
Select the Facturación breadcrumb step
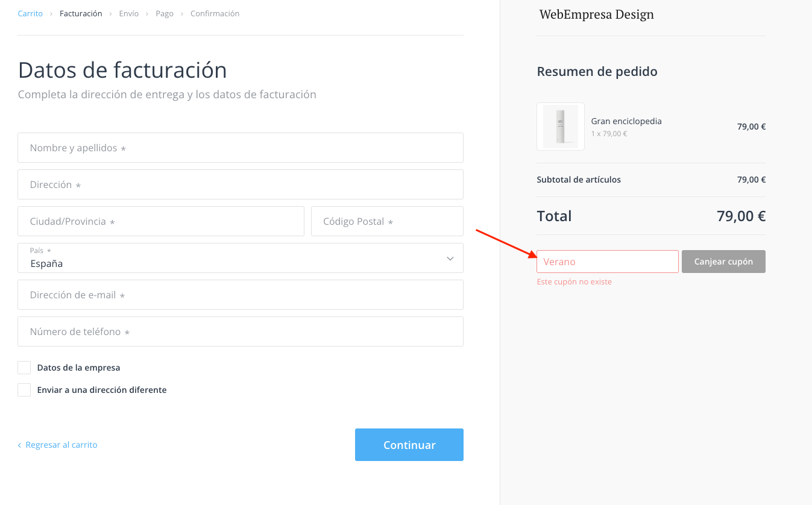(81, 13)
